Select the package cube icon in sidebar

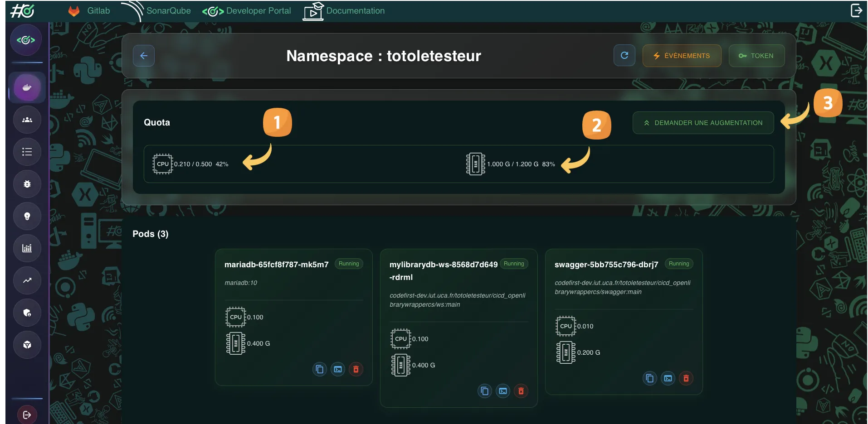27,345
